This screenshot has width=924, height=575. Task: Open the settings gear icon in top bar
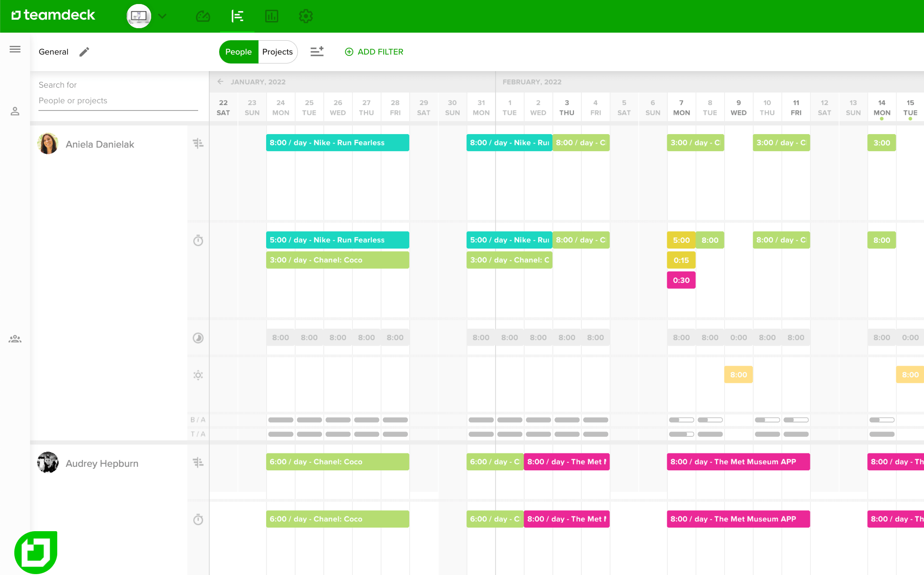306,17
